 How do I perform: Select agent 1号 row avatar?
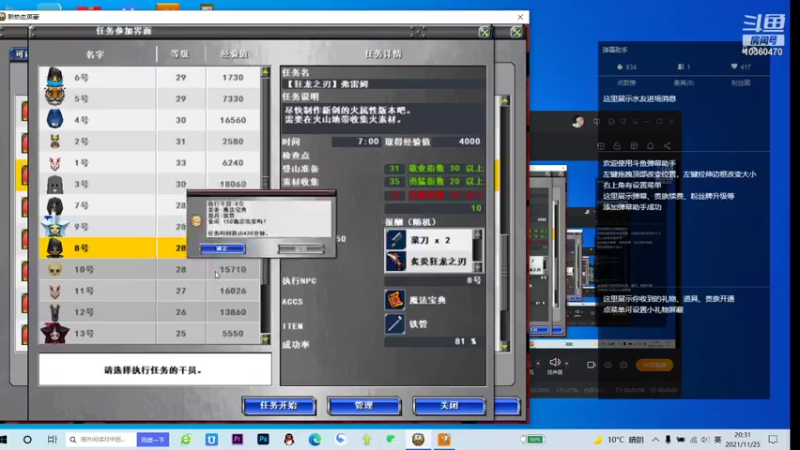tap(55, 163)
